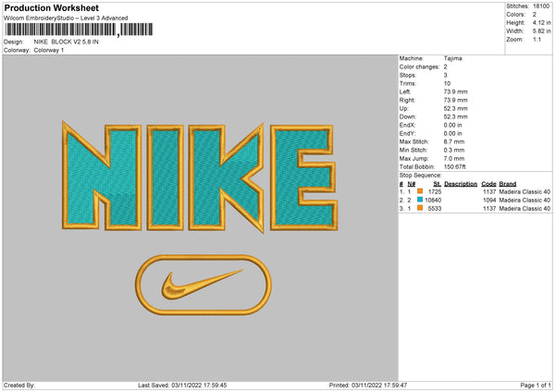Click 'Wilcom EmbroideryStudio – Level 3 Advanced' subtitle

click(66, 18)
